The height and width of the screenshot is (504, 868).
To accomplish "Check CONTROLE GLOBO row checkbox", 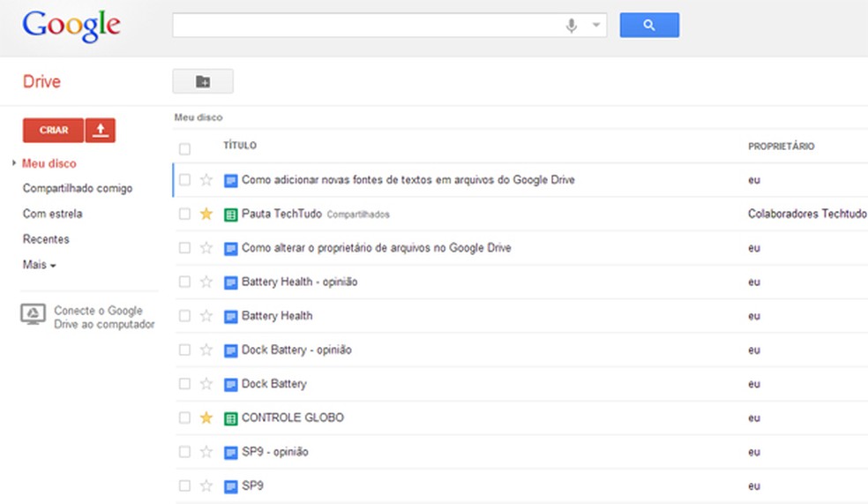I will point(184,417).
